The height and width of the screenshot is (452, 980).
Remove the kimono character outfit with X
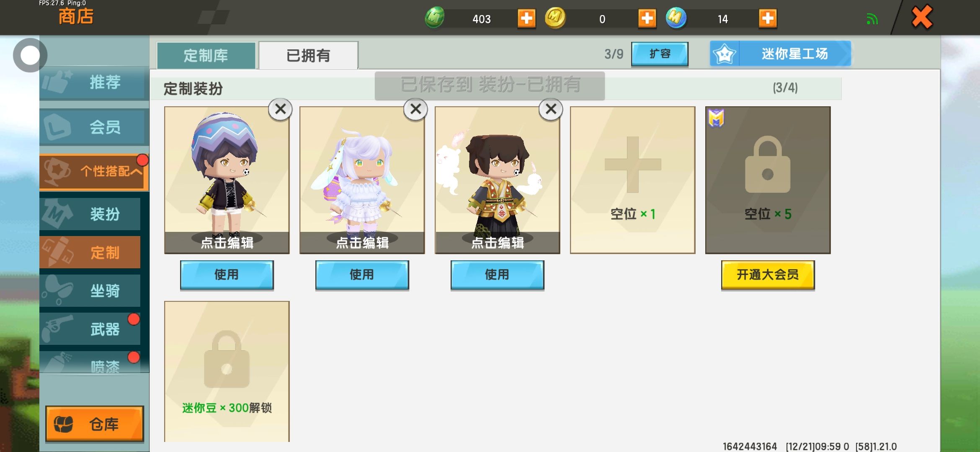coord(551,109)
